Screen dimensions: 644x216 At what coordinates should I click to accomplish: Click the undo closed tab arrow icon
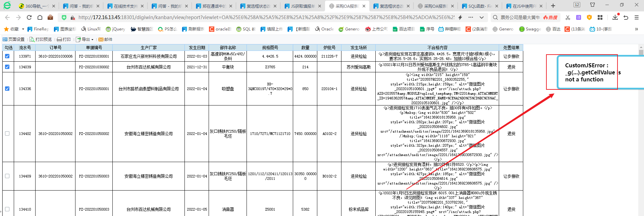[626, 17]
